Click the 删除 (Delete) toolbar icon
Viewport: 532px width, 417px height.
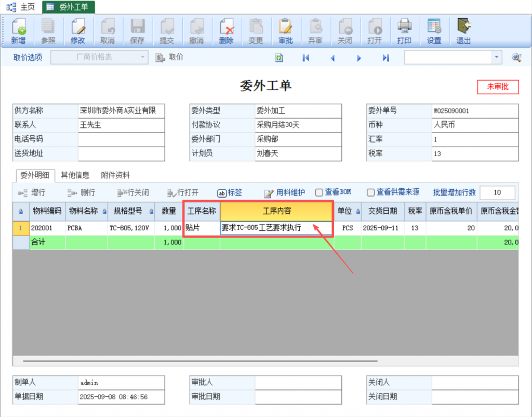[x=226, y=31]
